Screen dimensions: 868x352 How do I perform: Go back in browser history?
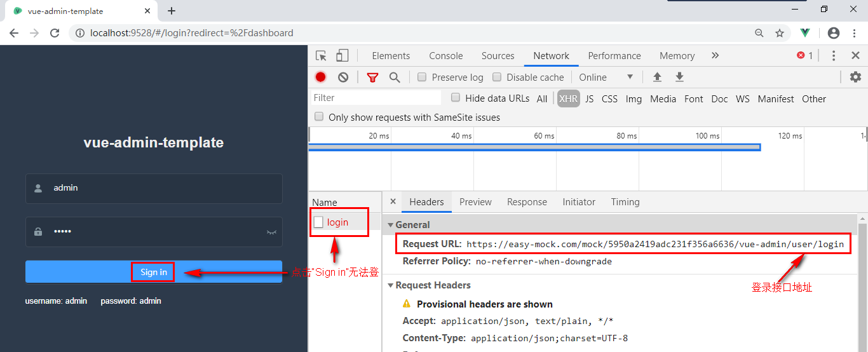point(13,33)
